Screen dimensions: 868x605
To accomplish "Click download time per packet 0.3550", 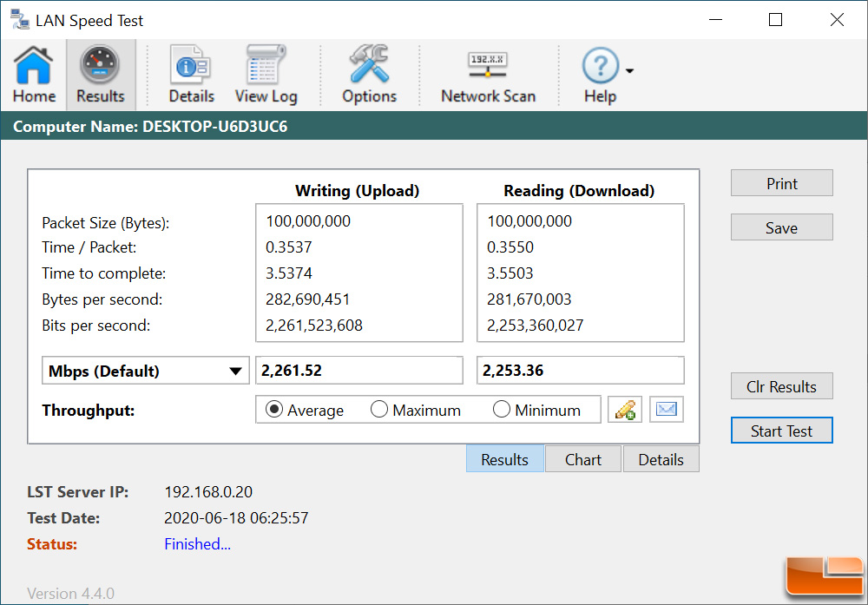I will pyautogui.click(x=510, y=247).
